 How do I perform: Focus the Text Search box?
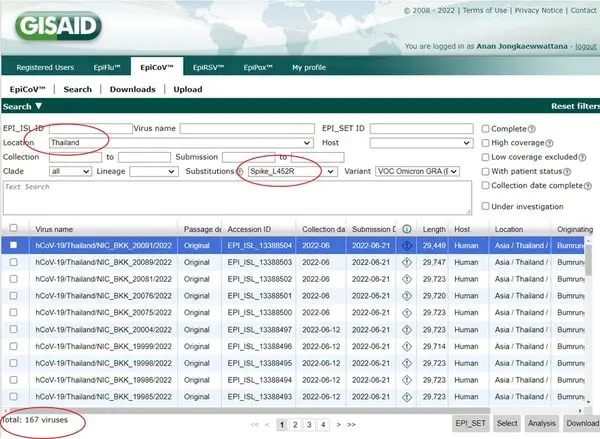point(237,197)
